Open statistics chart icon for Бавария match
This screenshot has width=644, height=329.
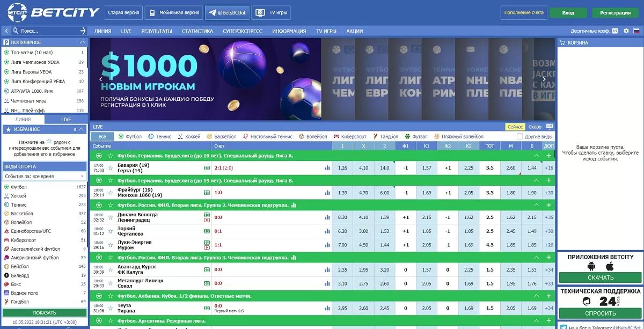(327, 168)
